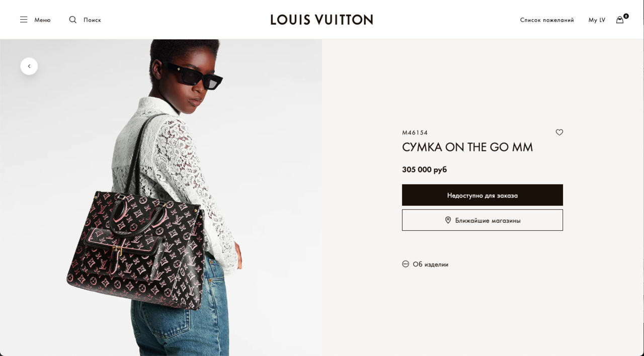Go to Louis Vuitton home logo
The width and height of the screenshot is (644, 356).
[322, 20]
